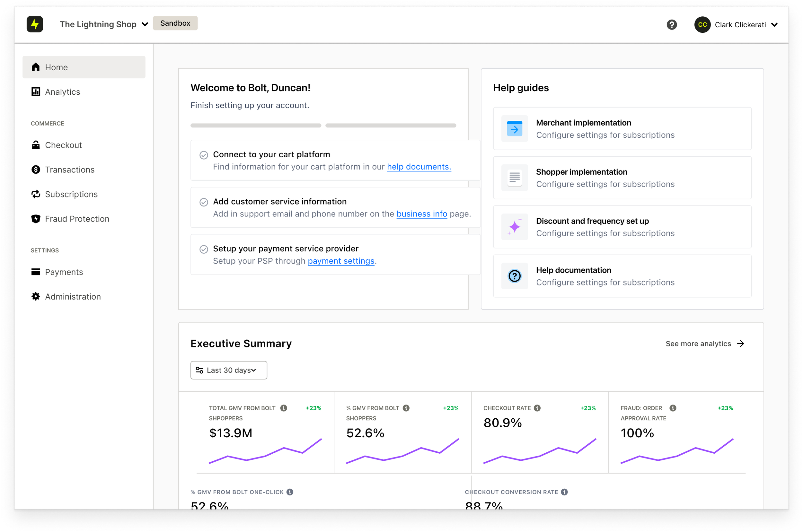Check off 'Setup your payment service provider'
Screen dimensions: 803x532
click(204, 249)
